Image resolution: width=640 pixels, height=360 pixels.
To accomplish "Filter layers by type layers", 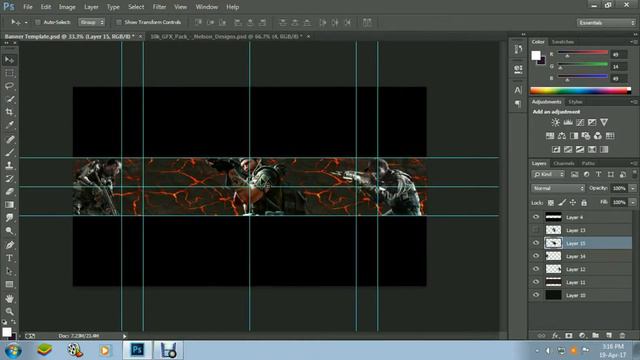I will [x=598, y=174].
